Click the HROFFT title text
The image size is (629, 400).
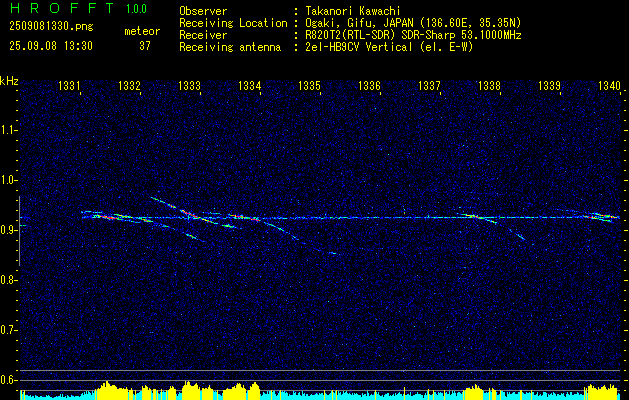click(61, 8)
